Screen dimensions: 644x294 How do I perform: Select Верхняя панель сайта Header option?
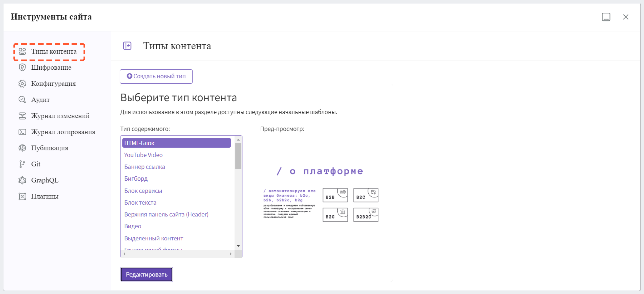[x=166, y=214]
